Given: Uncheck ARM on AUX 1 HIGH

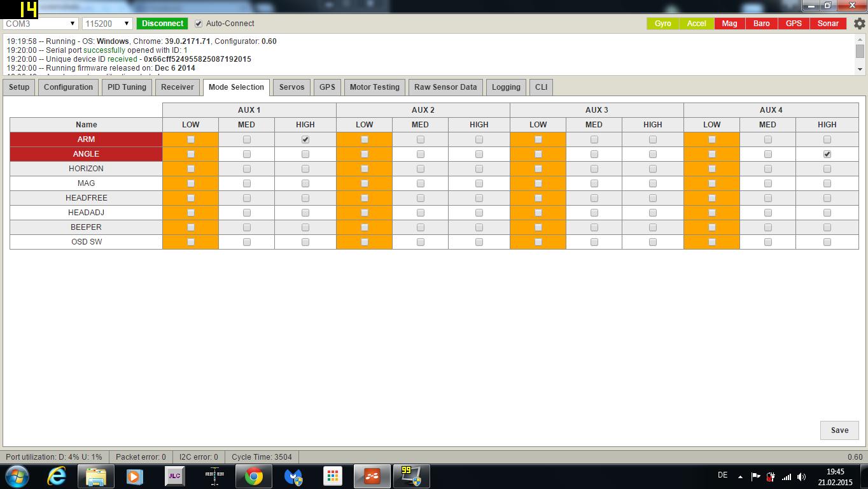Looking at the screenshot, I should click(x=305, y=139).
